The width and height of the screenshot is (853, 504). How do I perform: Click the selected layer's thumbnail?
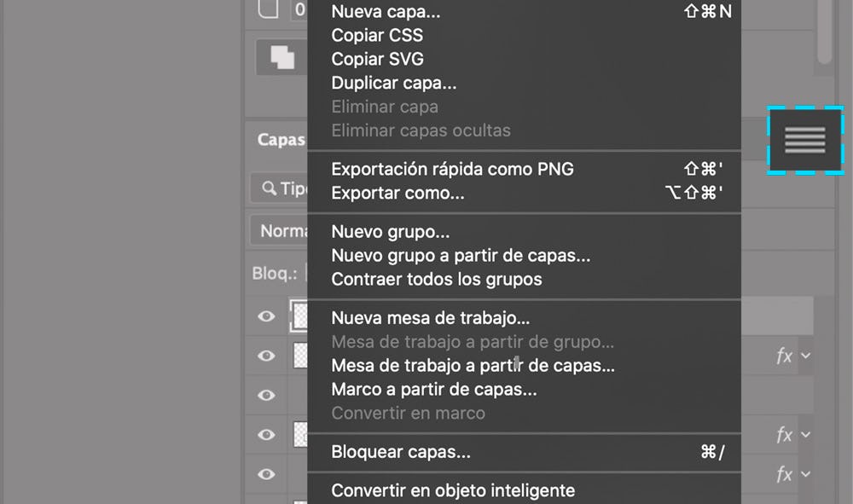(x=299, y=316)
